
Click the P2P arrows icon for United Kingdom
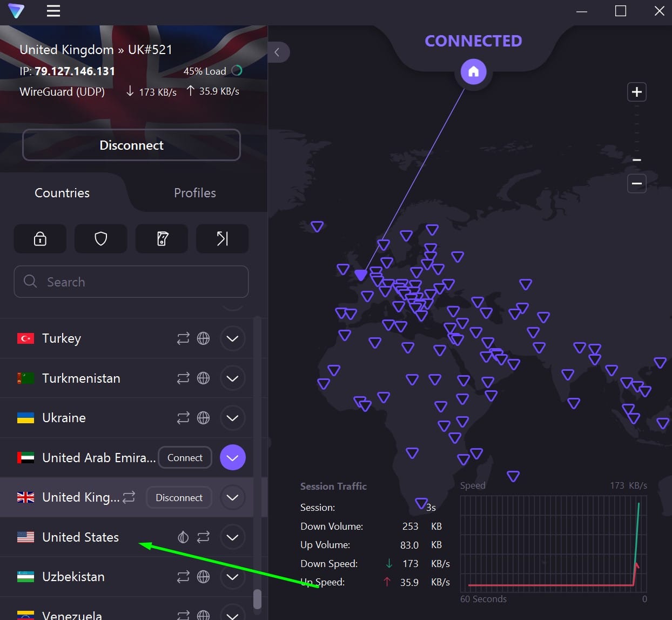[x=129, y=497]
